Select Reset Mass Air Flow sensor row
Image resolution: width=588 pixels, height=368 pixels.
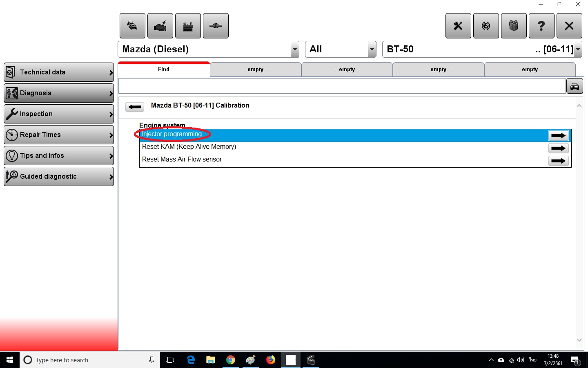pos(355,161)
